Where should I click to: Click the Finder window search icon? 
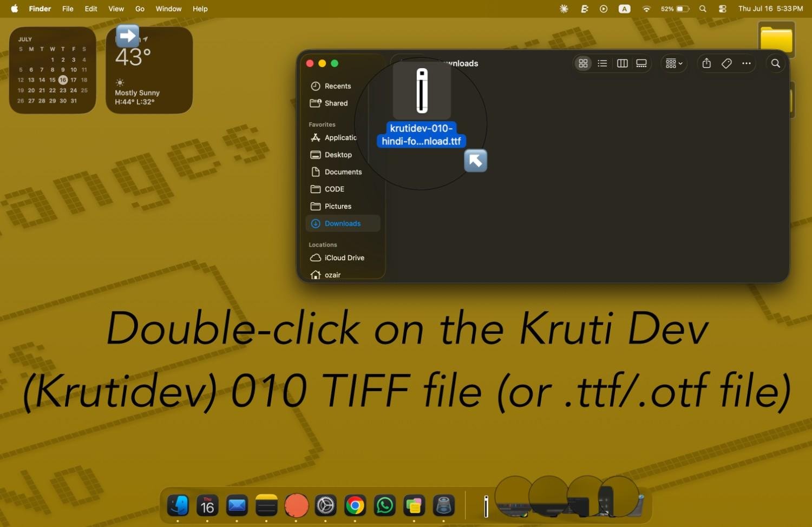click(x=776, y=63)
